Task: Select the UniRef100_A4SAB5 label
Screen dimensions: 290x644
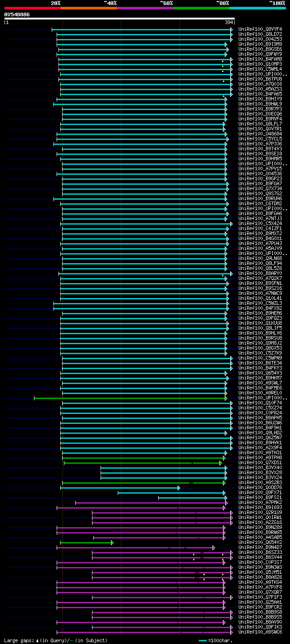Action: coord(260,537)
